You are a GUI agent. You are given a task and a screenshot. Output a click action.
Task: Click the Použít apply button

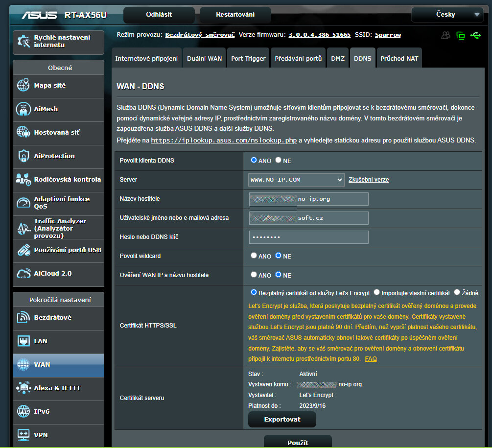coord(298,442)
